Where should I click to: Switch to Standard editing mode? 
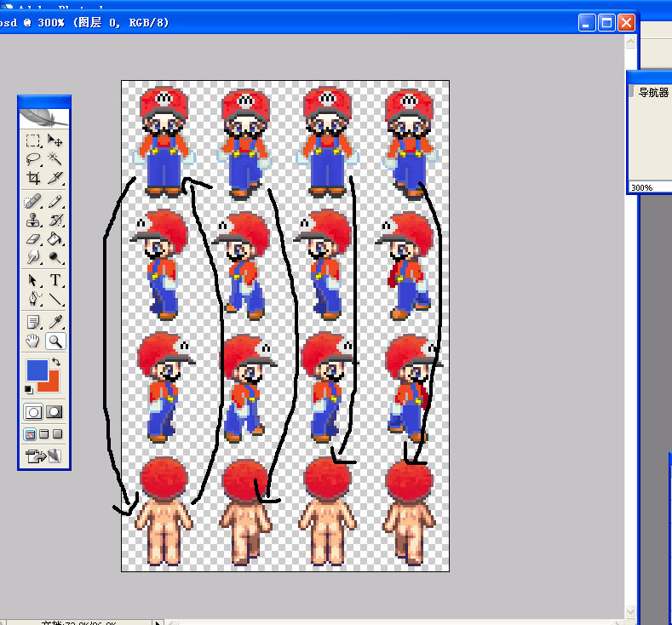33,412
